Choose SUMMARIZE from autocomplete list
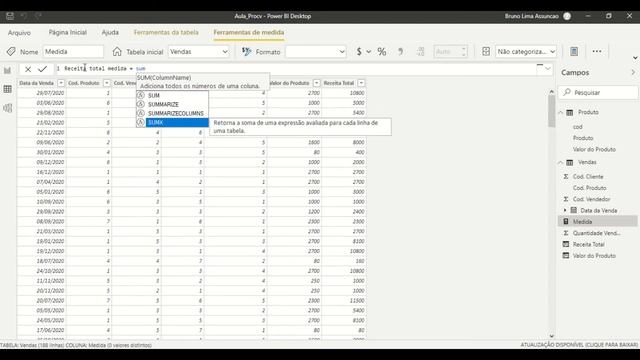Image resolution: width=640 pixels, height=360 pixels. pos(172,104)
